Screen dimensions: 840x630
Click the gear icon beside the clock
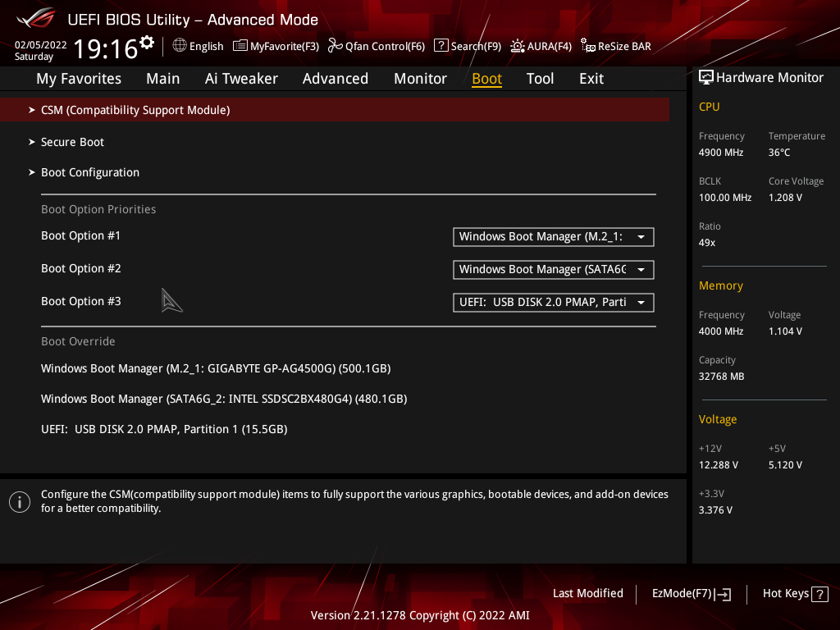(x=147, y=43)
